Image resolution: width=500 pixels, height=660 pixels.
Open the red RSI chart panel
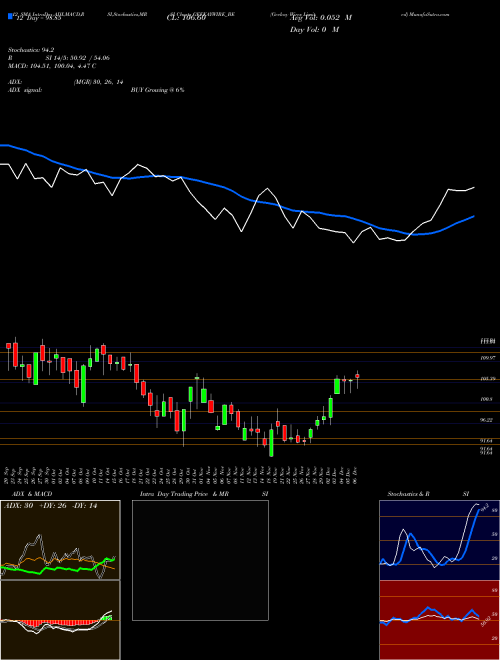(439, 620)
